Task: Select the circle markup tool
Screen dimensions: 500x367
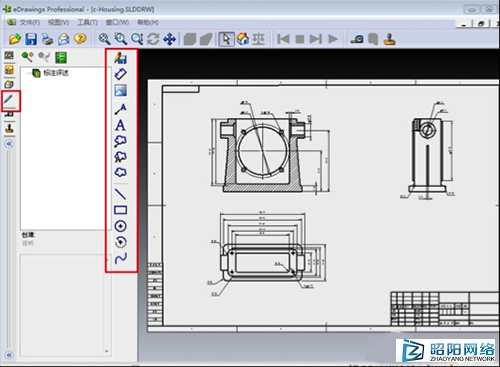Action: (120, 226)
